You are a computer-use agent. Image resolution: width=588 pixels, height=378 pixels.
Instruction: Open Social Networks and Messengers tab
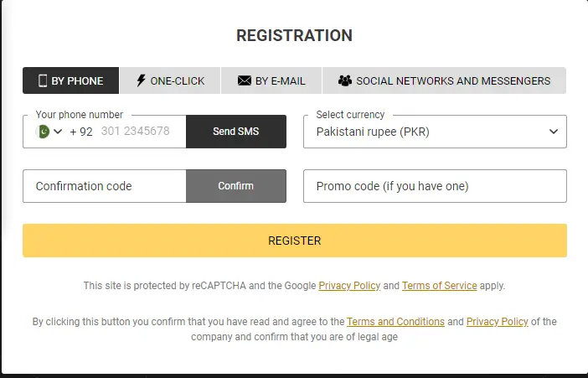(x=444, y=81)
